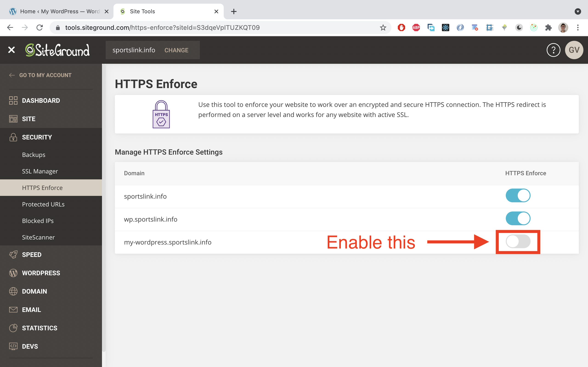
Task: Open SSL Manager from the sidebar
Action: (40, 171)
